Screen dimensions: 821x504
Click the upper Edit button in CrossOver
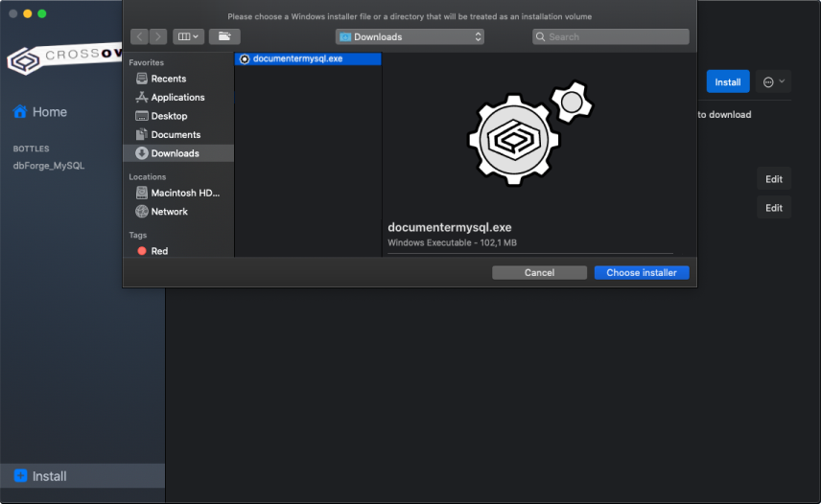[x=774, y=179]
